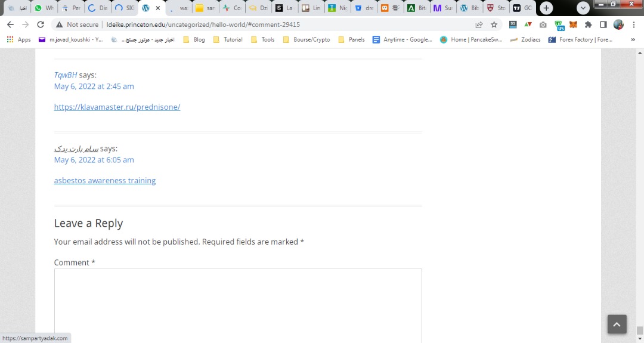Toggle the browser side panel
Screen dimensions: 644x343
pyautogui.click(x=603, y=24)
